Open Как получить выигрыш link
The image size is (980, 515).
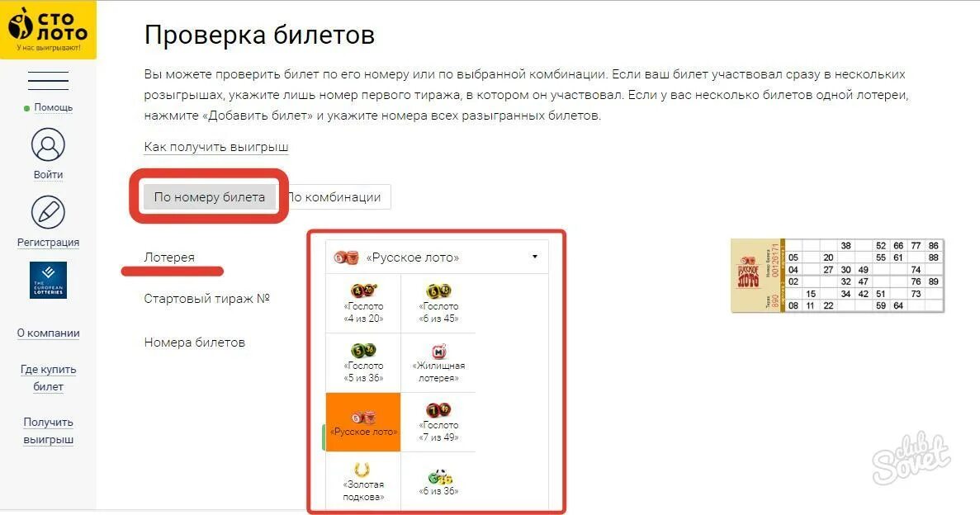[216, 147]
